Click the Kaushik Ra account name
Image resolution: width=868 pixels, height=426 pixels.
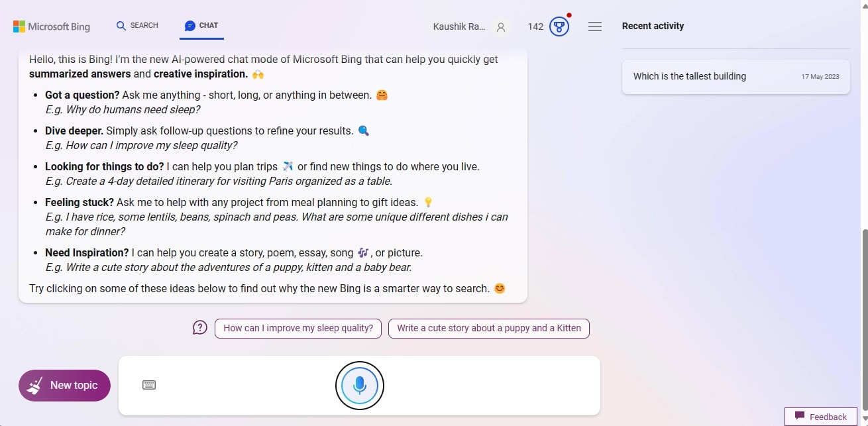tap(459, 27)
